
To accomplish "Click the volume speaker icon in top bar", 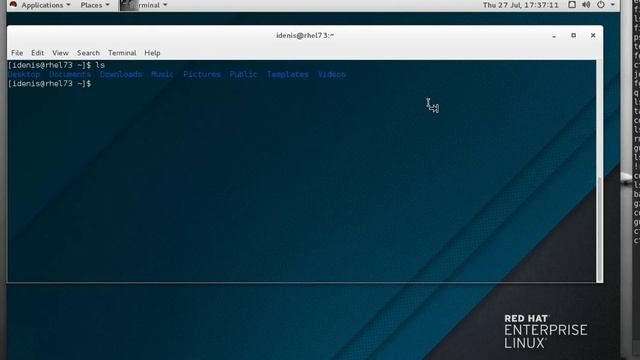I will (x=586, y=5).
